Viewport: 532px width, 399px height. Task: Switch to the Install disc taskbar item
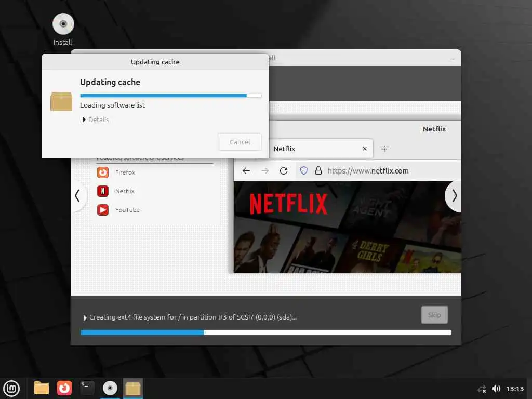pos(110,388)
